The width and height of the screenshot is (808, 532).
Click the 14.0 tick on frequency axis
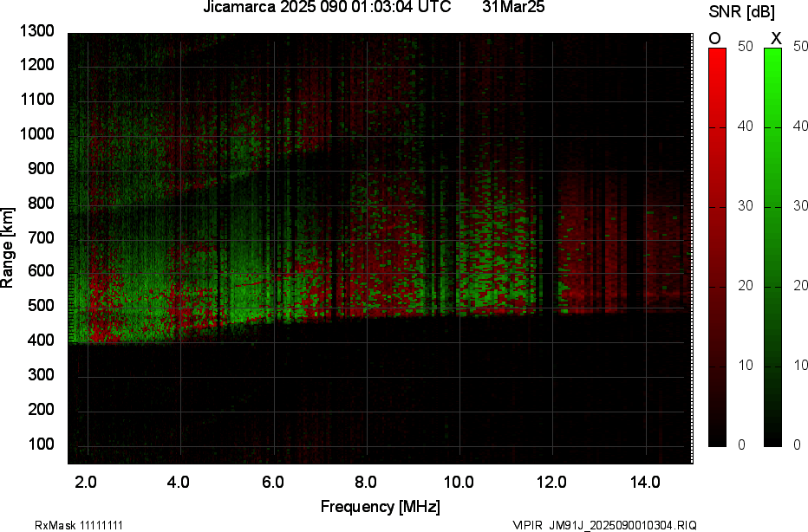[646, 481]
